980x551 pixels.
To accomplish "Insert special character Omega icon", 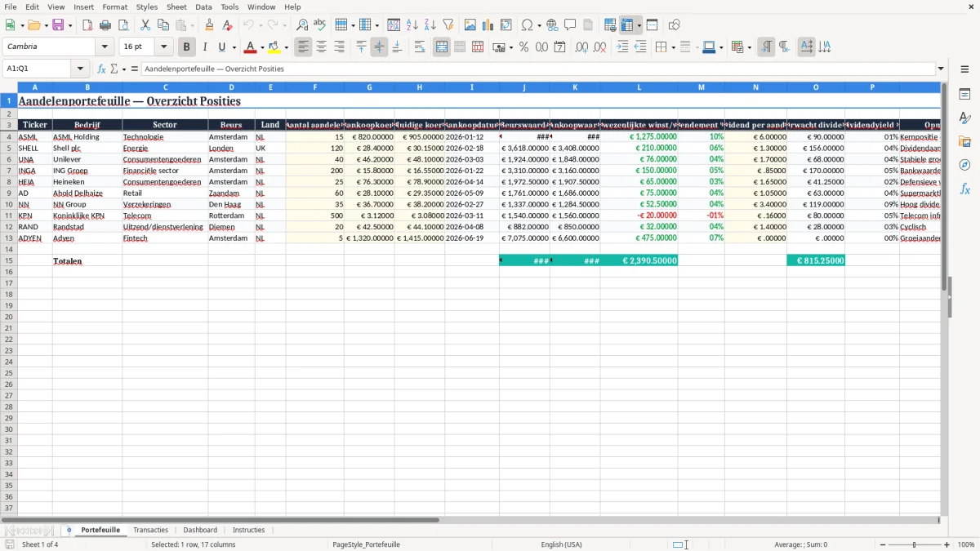I will pos(528,25).
